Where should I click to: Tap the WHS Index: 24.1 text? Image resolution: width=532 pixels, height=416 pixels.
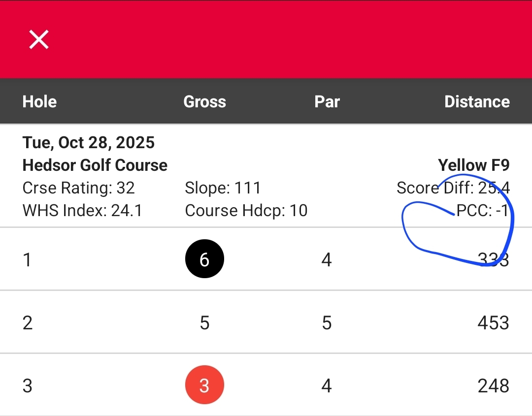click(82, 211)
